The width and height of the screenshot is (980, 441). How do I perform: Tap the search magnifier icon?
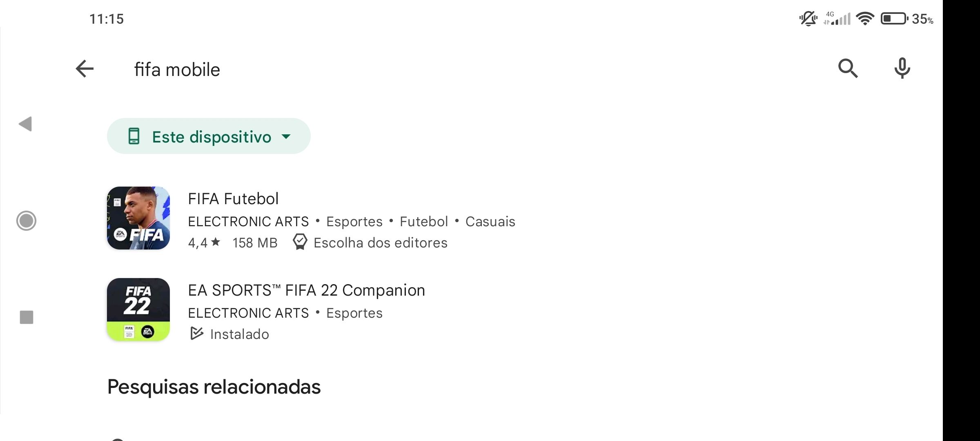coord(848,68)
